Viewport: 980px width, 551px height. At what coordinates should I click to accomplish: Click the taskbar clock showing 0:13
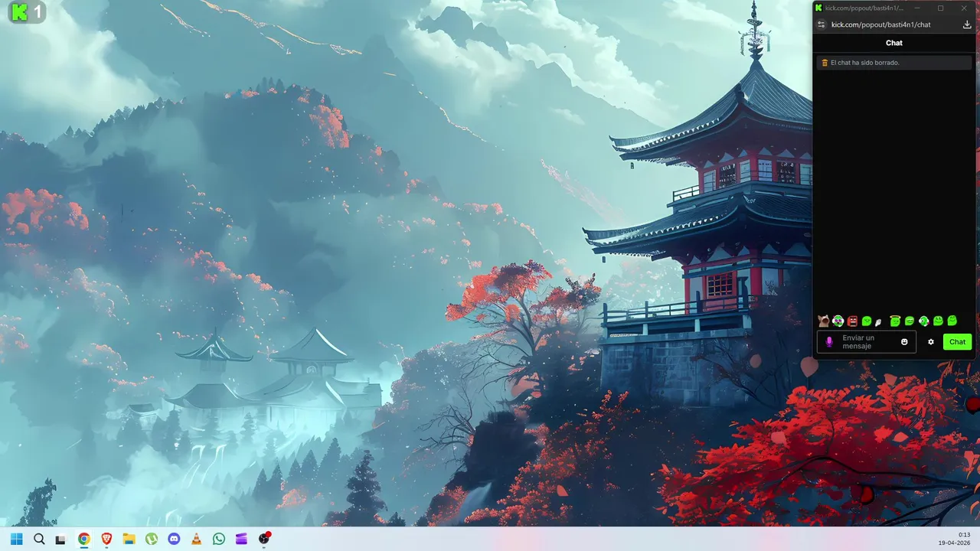pos(965,535)
